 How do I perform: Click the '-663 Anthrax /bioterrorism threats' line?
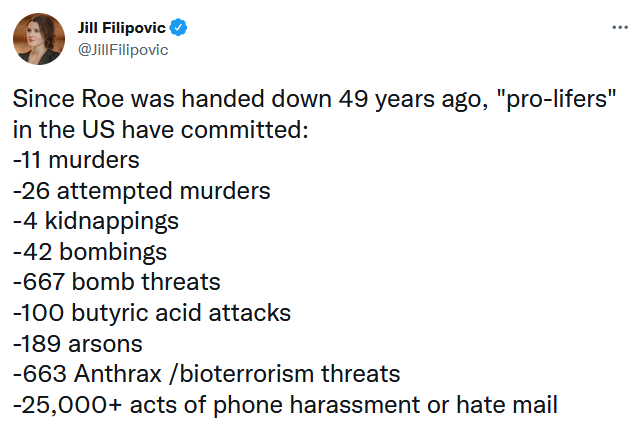click(207, 374)
